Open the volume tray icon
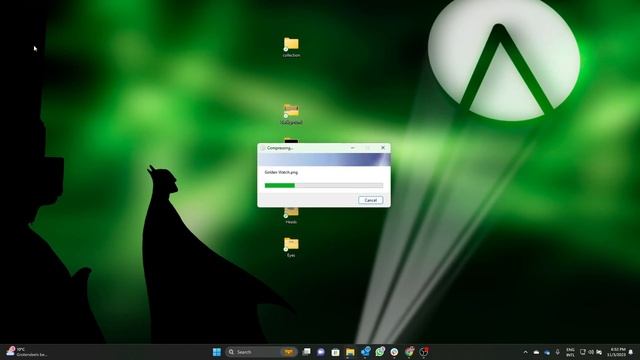This screenshot has width=640, height=360. coord(591,352)
